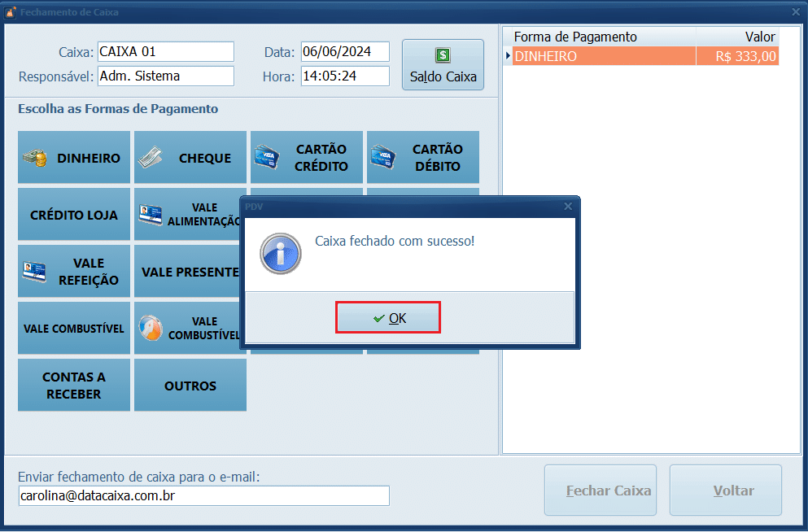Select the CONTAS A RECEBER option

point(74,386)
